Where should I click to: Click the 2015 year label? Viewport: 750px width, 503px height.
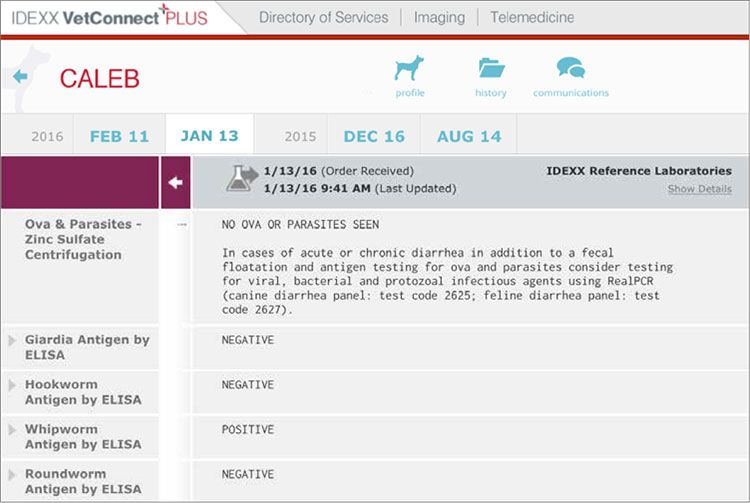tap(300, 137)
